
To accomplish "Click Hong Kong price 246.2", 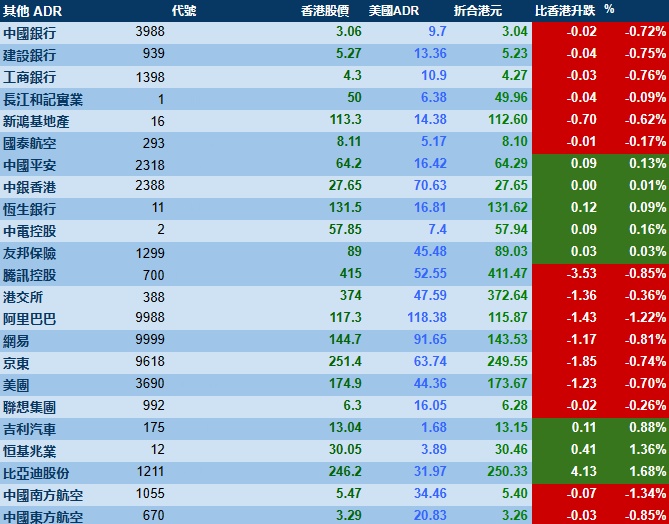I will (345, 471).
